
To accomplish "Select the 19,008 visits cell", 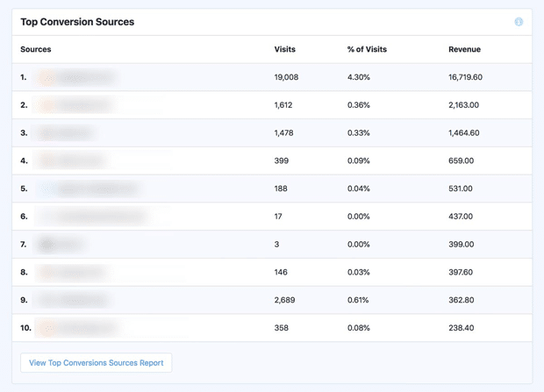I will point(286,77).
